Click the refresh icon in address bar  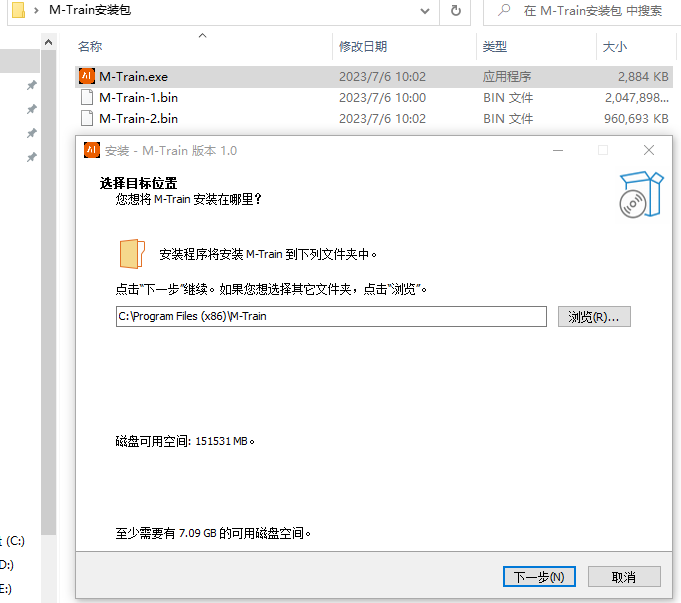[x=456, y=10]
